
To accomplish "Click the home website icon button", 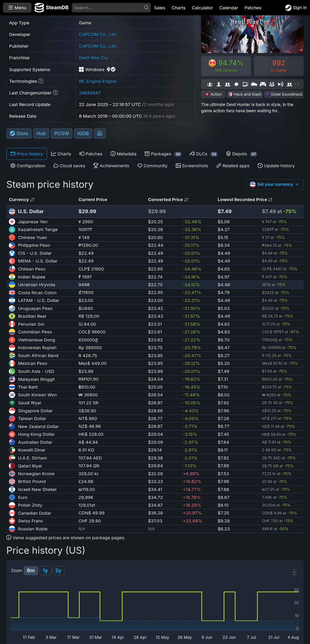I will click(x=100, y=133).
